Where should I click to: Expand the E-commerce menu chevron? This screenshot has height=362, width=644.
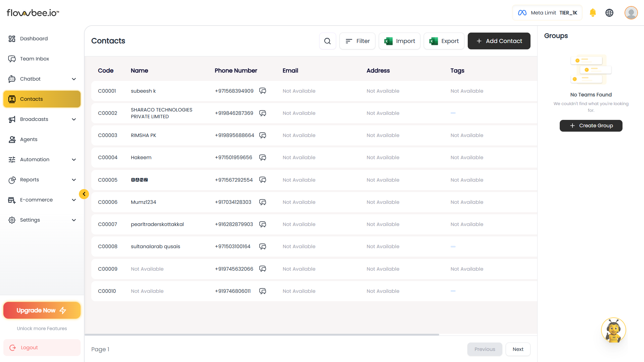point(74,200)
